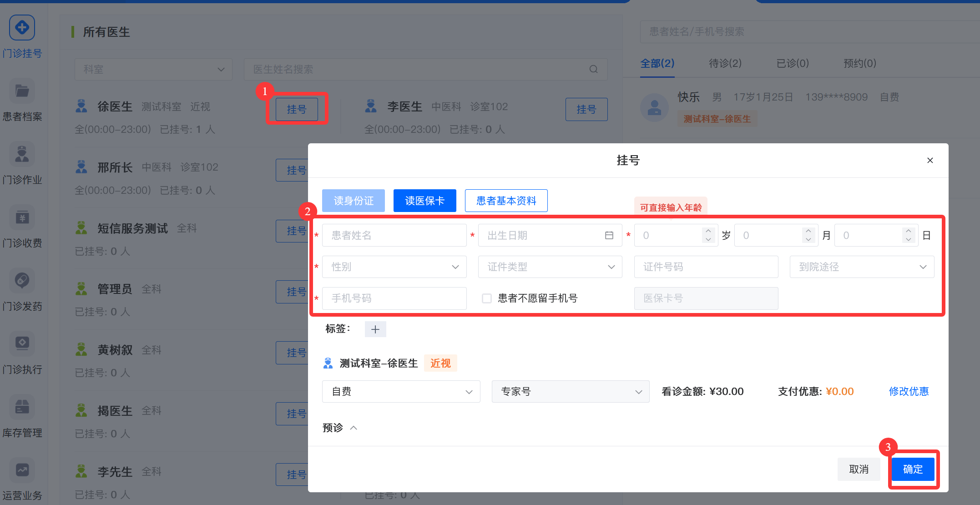Open the 证件类型 dropdown
This screenshot has height=505, width=980.
coord(550,267)
